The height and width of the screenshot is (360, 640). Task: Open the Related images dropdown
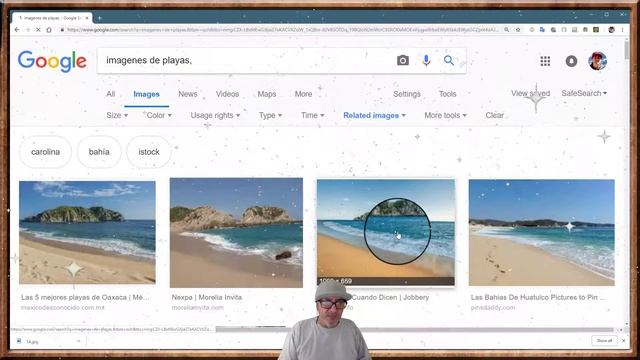374,116
